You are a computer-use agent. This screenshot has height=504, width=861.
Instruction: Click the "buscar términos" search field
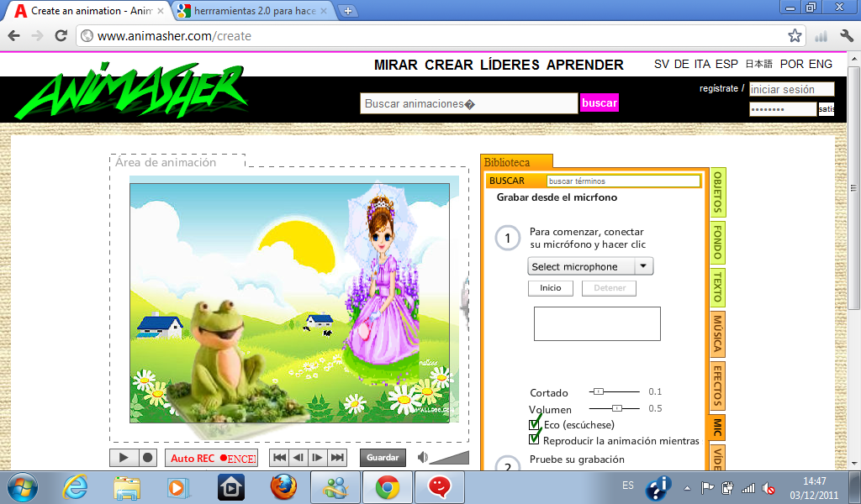pos(622,181)
